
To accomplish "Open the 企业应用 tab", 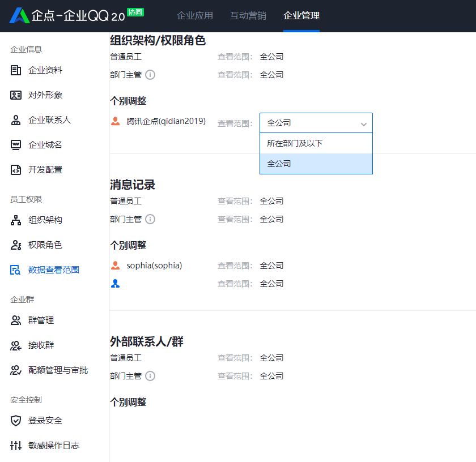I will click(195, 16).
